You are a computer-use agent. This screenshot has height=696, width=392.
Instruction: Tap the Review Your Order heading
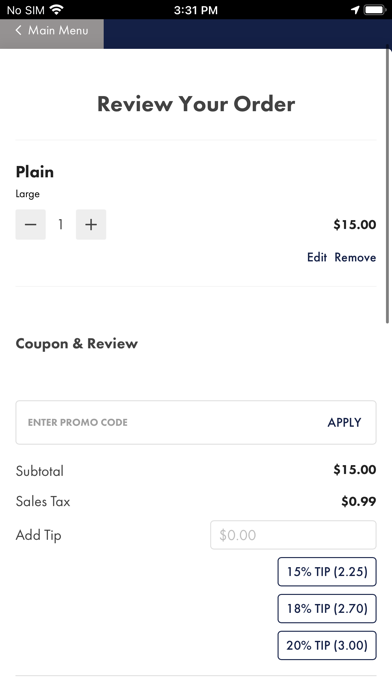tap(196, 104)
